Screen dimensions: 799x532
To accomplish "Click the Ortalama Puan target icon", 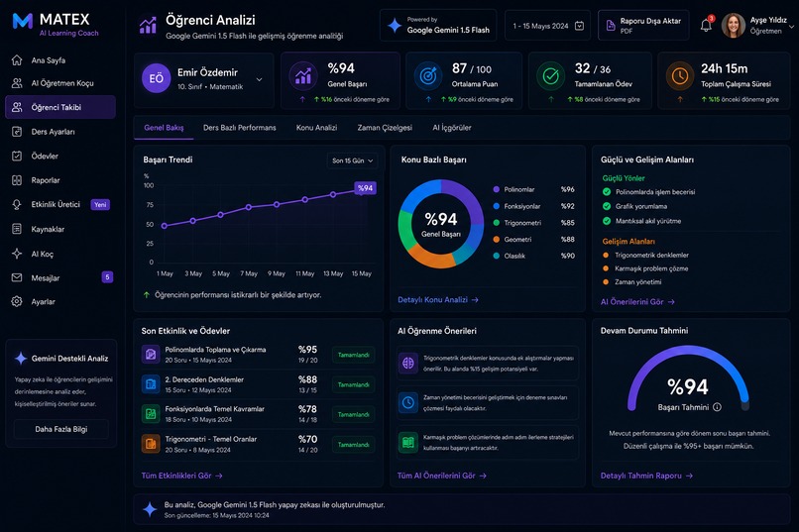I will pos(428,76).
